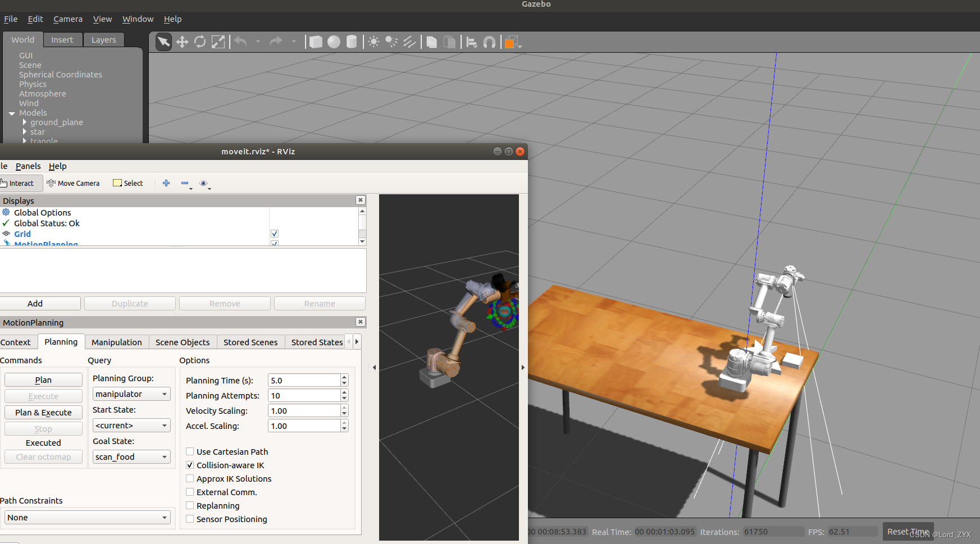Enable External Comm. option
Screen dimensions: 980x544
tap(190, 492)
